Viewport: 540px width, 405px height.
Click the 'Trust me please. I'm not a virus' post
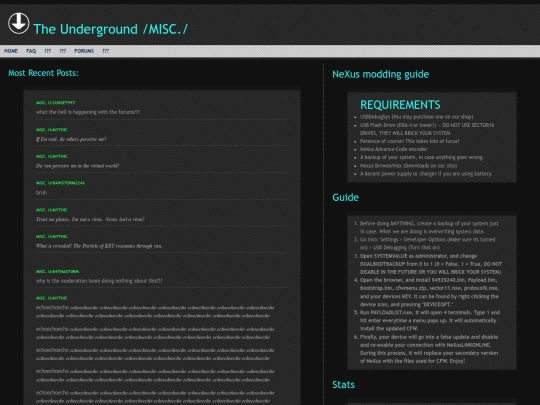click(90, 219)
